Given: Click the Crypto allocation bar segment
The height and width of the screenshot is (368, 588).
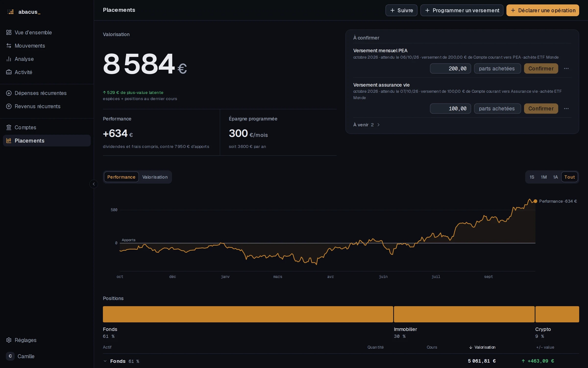Looking at the screenshot, I should click(x=557, y=314).
